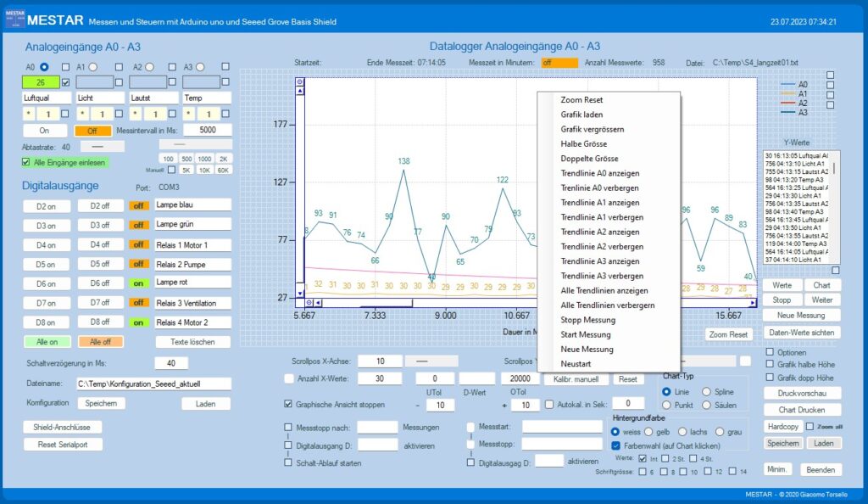This screenshot has height=504, width=868.
Task: Click 'Alle Trendlinien verbergen' menu entry
Action: (607, 305)
